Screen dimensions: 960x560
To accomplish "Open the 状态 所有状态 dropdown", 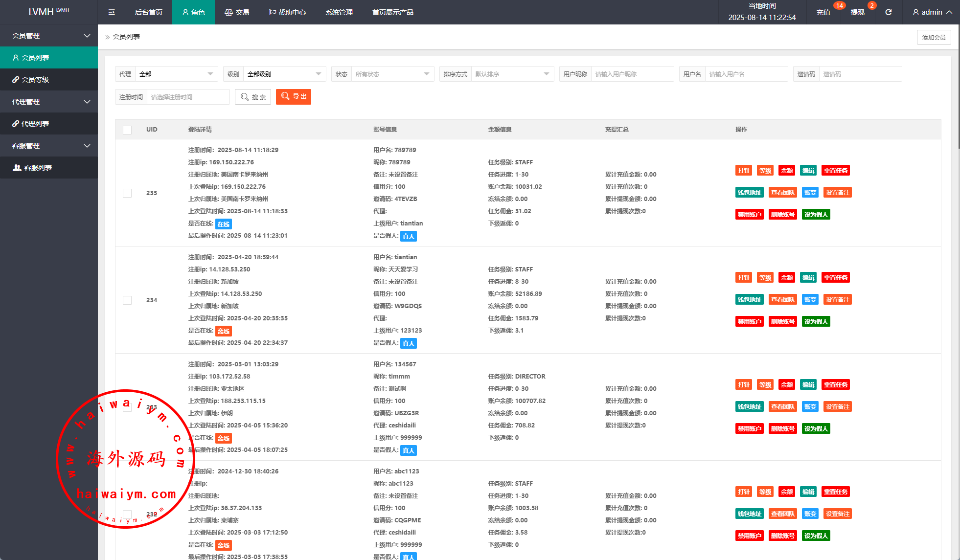I will [x=392, y=74].
